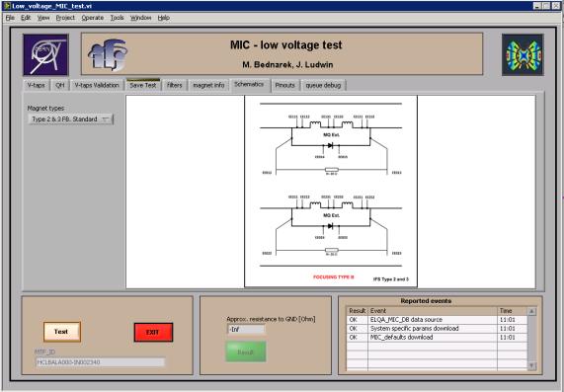
Task: Click the schematic diagram image
Action: point(331,192)
